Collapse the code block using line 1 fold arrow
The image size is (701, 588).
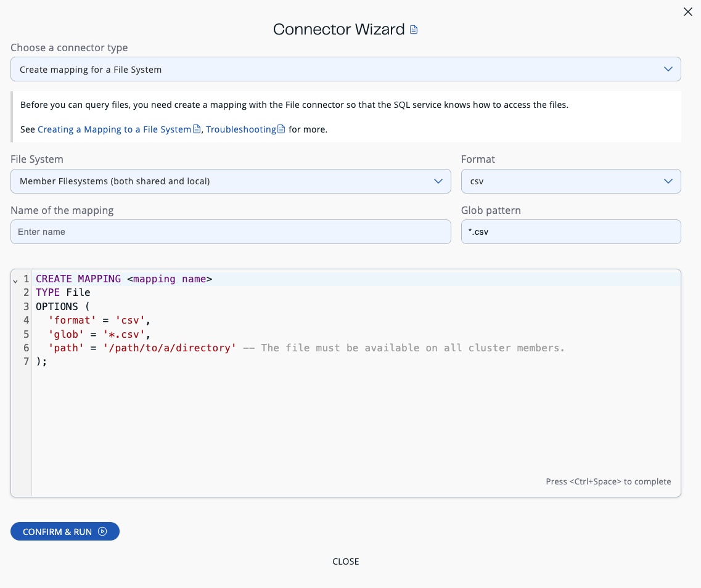pyautogui.click(x=15, y=281)
